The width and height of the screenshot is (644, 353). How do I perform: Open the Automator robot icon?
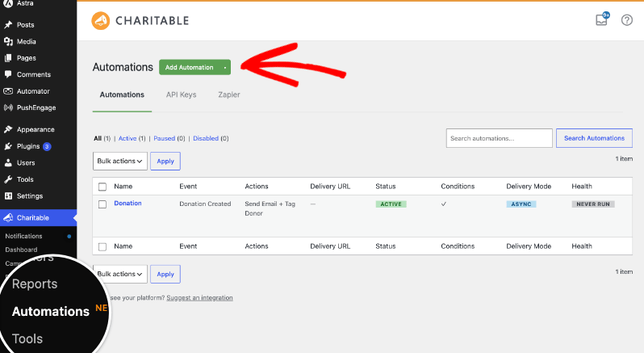(8, 91)
